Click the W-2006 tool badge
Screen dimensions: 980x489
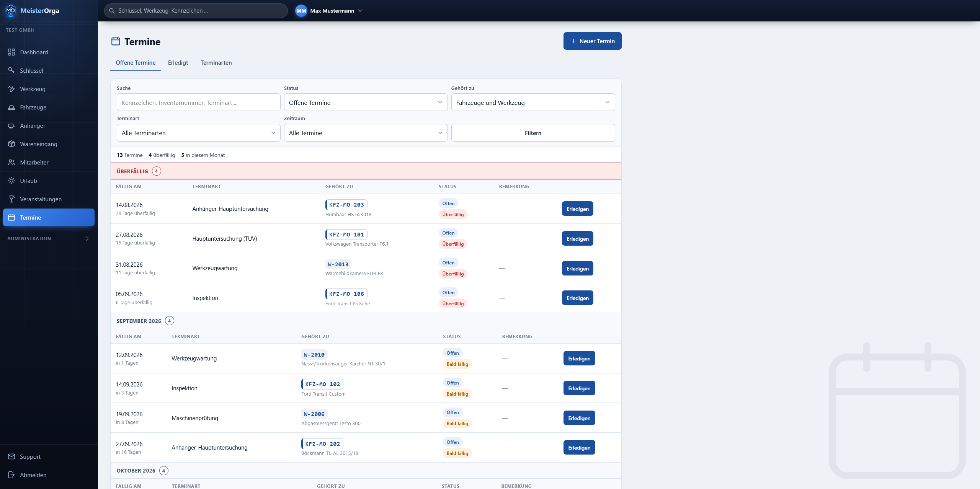pos(314,414)
